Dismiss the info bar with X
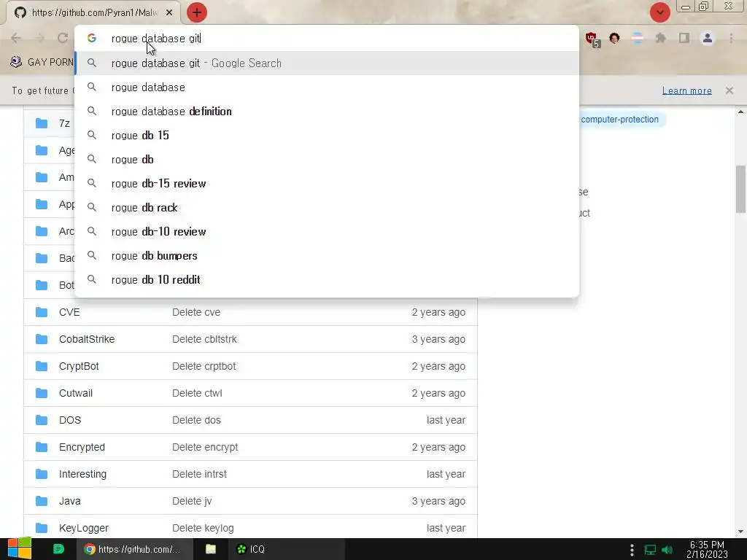Image resolution: width=747 pixels, height=560 pixels. pos(729,90)
